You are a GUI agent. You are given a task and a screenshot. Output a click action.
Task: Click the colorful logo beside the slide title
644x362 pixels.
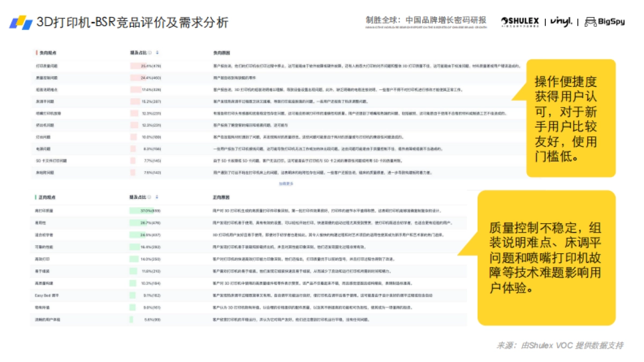pyautogui.click(x=20, y=23)
